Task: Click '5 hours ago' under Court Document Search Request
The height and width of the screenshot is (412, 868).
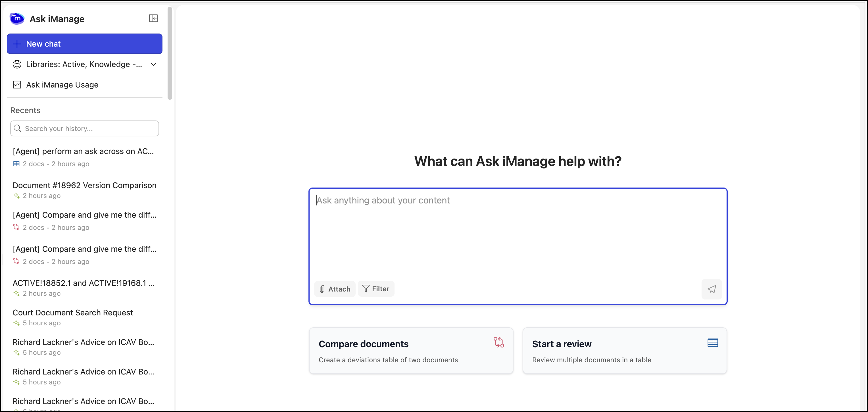Action: (x=42, y=323)
